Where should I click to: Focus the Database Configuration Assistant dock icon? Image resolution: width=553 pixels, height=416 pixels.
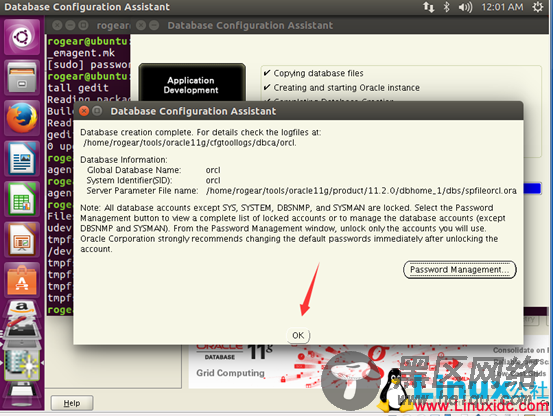(x=22, y=364)
